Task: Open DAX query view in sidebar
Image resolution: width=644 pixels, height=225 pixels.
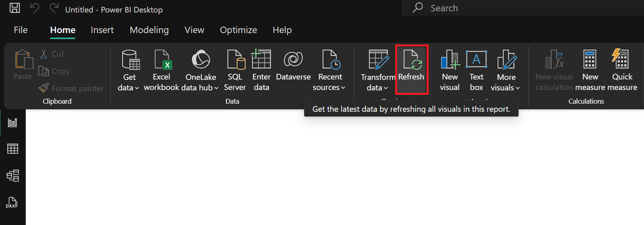Action: pos(13,202)
